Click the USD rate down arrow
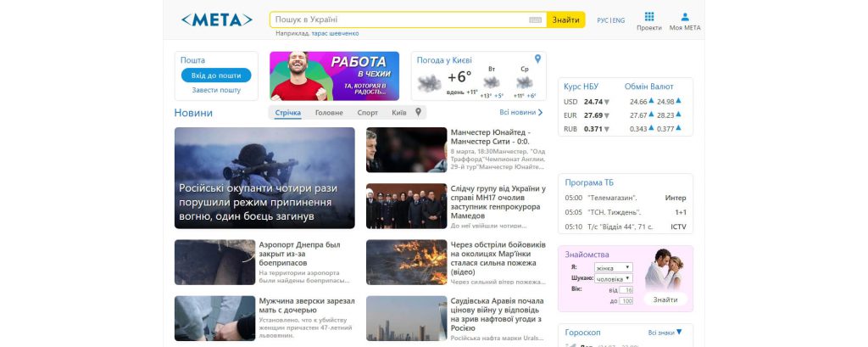The height and width of the screenshot is (347, 868). coord(607,102)
